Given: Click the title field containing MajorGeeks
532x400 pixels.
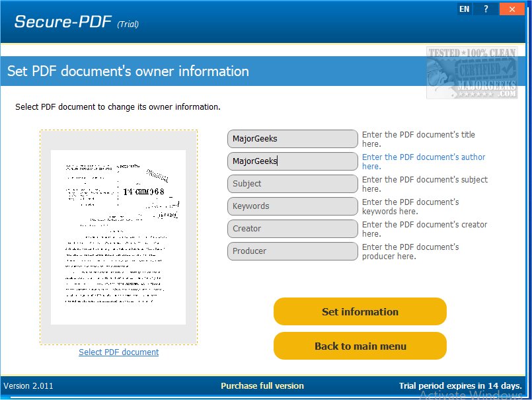Looking at the screenshot, I should point(293,139).
